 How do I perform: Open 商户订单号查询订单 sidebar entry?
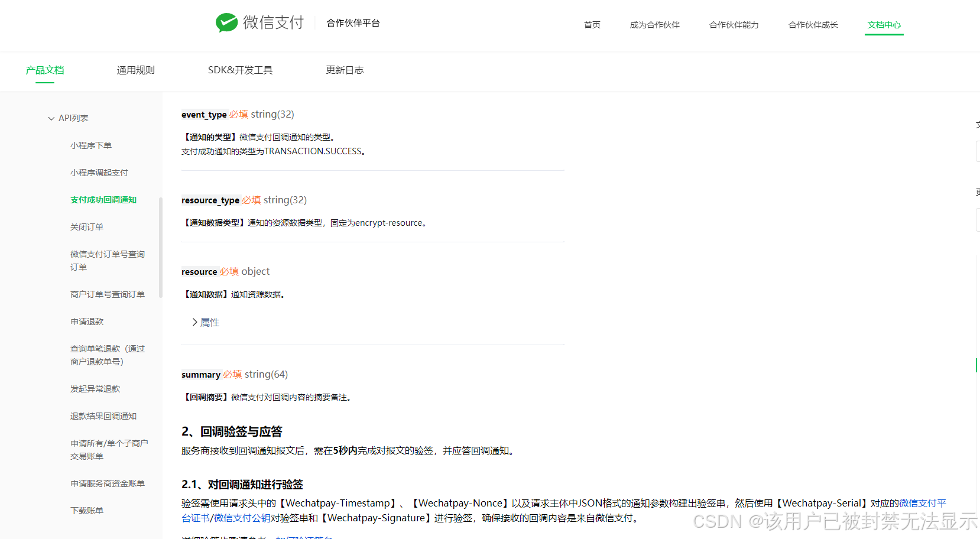[107, 294]
